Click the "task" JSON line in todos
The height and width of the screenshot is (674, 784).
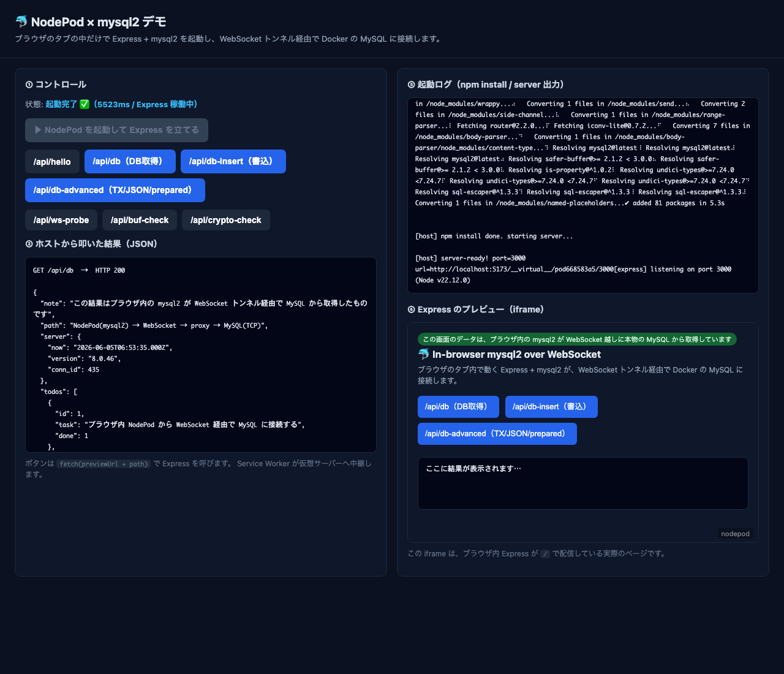click(180, 425)
